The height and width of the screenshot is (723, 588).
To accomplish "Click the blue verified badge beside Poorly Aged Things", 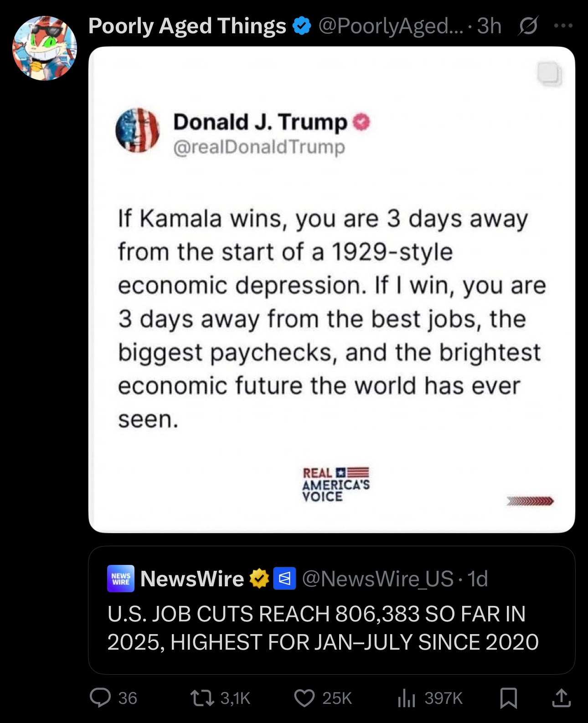I will (301, 26).
